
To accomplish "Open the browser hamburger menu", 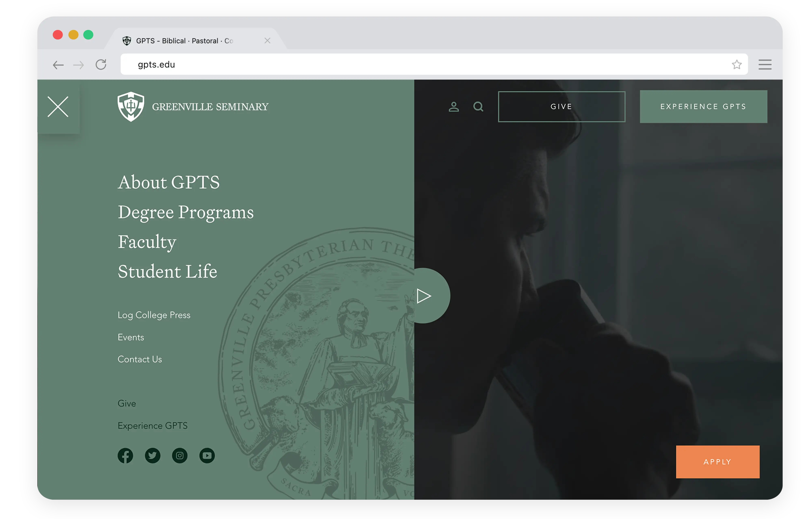I will point(765,64).
